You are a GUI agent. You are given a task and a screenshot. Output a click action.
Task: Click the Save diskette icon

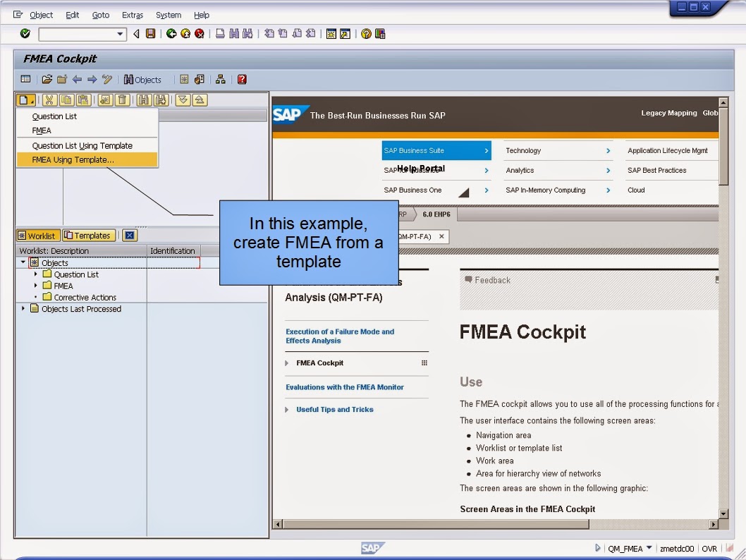151,33
